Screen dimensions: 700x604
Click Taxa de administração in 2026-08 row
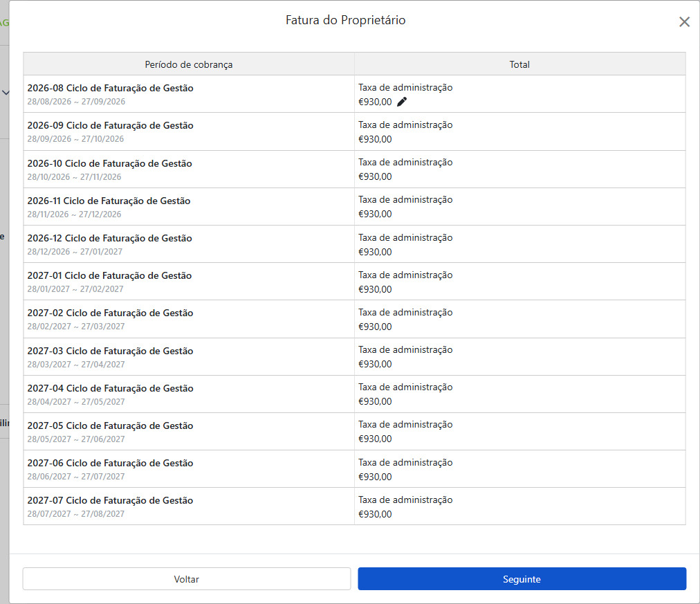pos(405,87)
